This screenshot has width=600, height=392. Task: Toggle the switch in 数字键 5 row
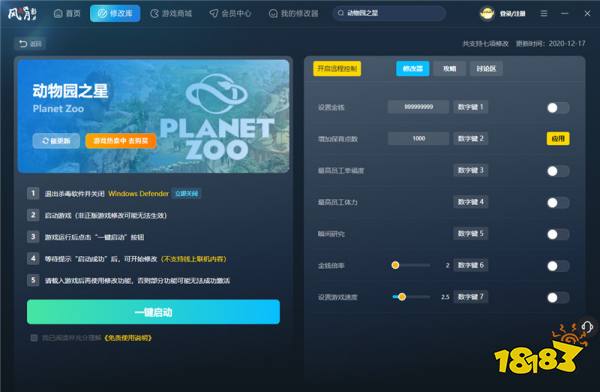pos(558,234)
